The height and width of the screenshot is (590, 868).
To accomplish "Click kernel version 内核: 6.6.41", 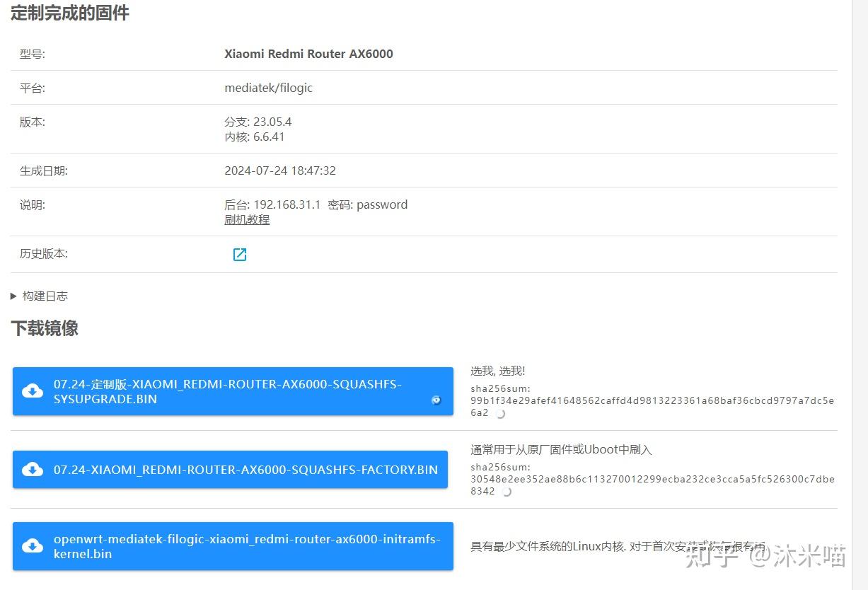I will pyautogui.click(x=255, y=137).
